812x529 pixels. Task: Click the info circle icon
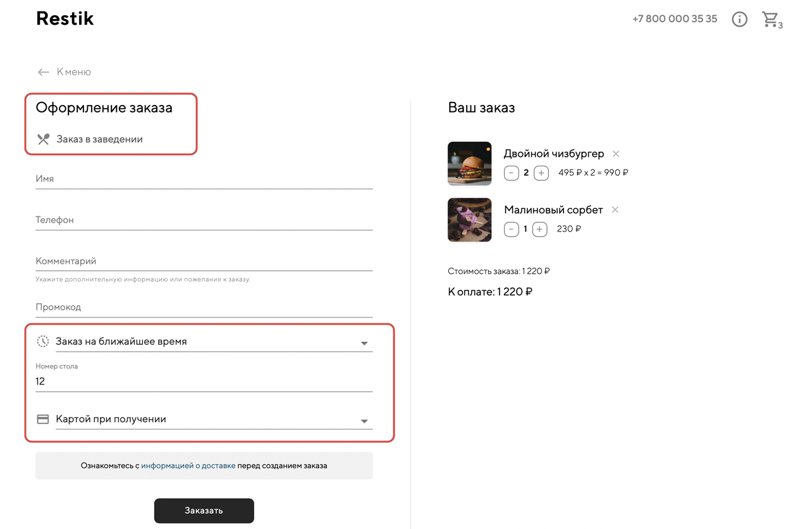coord(739,20)
